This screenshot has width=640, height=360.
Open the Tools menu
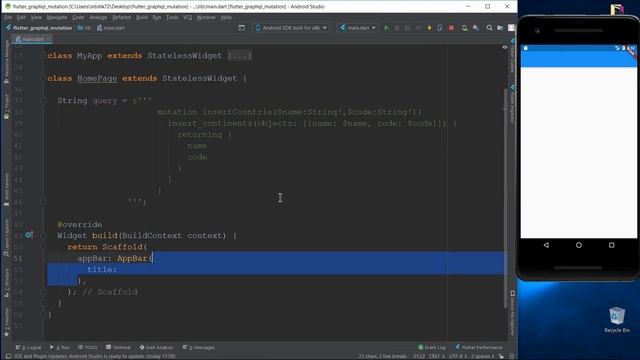tap(172, 18)
